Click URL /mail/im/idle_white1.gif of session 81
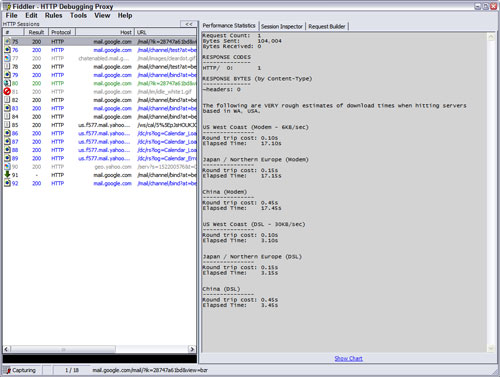 click(165, 92)
